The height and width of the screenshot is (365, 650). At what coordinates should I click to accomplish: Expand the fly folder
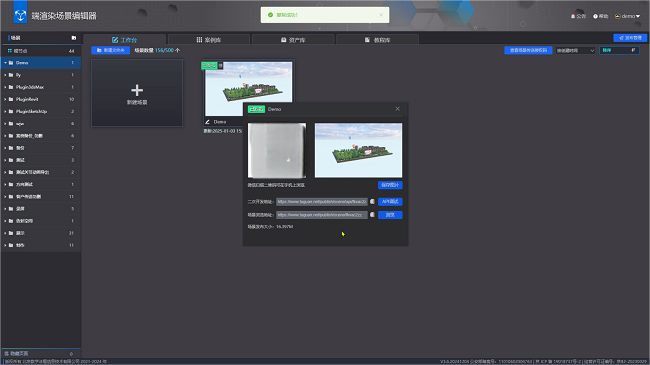(x=5, y=75)
